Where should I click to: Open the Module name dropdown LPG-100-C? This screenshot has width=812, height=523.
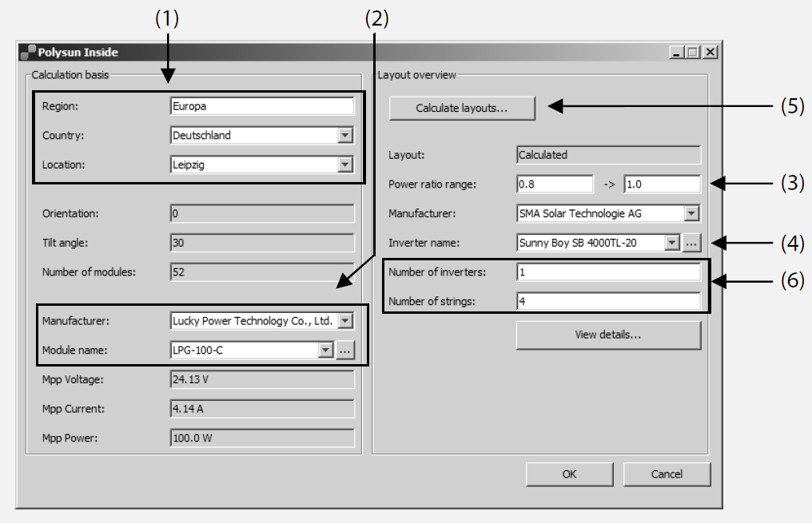325,350
